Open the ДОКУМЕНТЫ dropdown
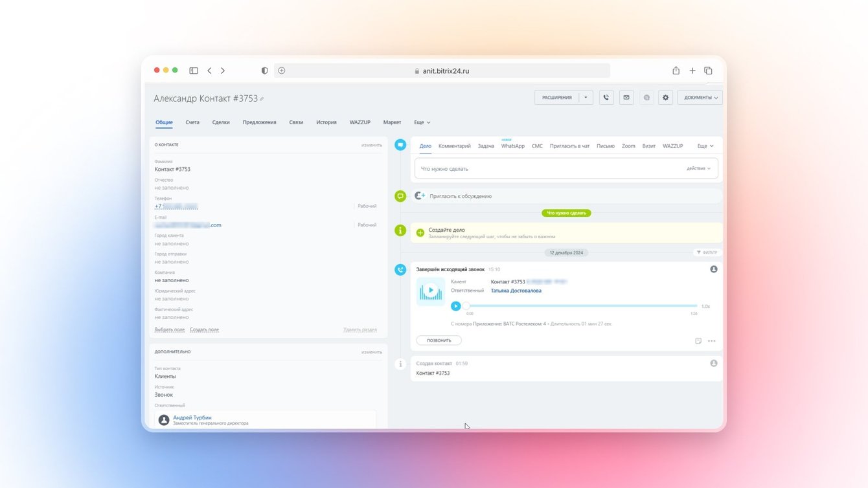Image resolution: width=868 pixels, height=488 pixels. (700, 98)
